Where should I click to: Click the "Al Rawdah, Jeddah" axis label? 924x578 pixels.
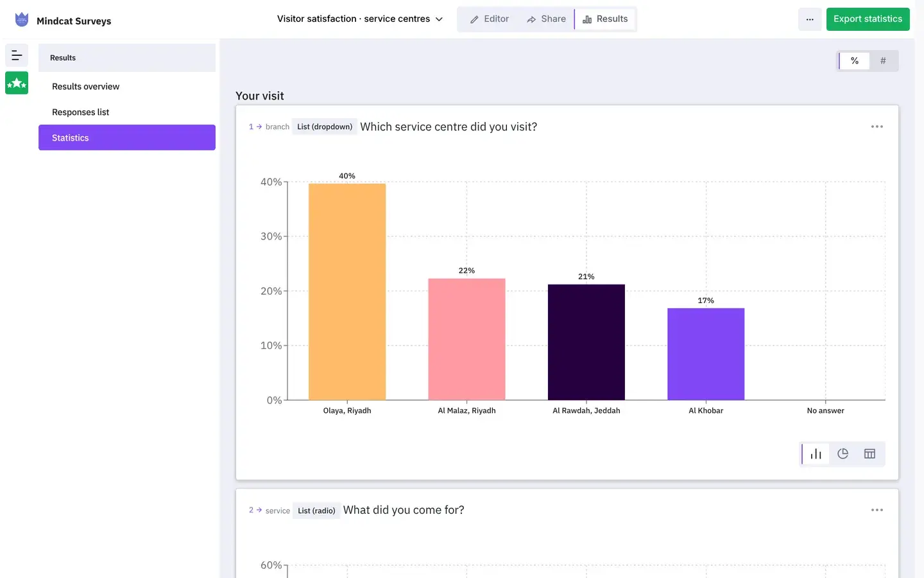[586, 411]
